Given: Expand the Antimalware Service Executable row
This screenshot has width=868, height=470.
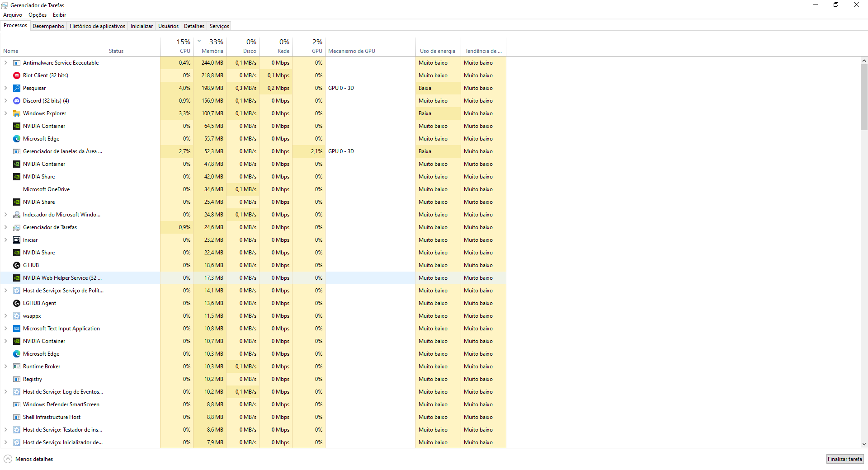Looking at the screenshot, I should click(5, 63).
